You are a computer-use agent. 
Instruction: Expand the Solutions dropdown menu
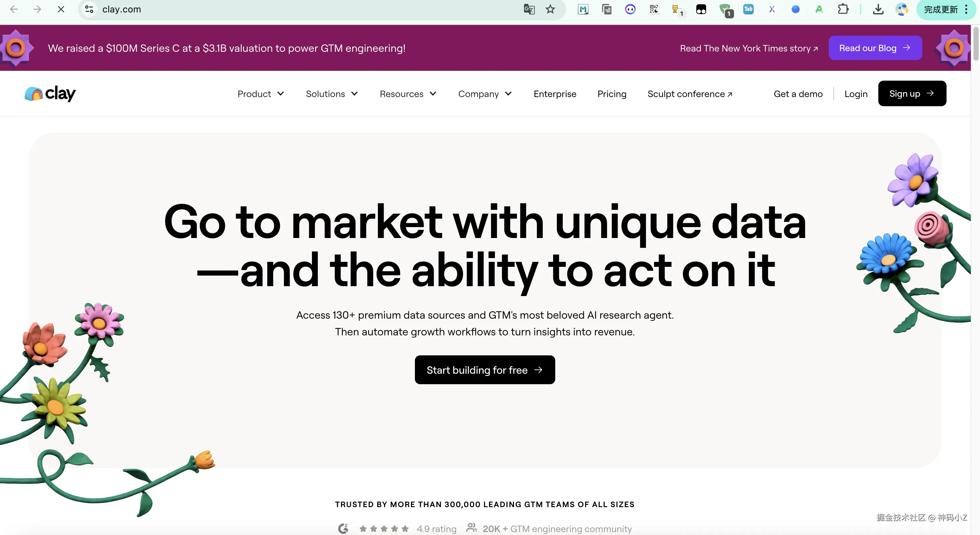click(x=331, y=94)
